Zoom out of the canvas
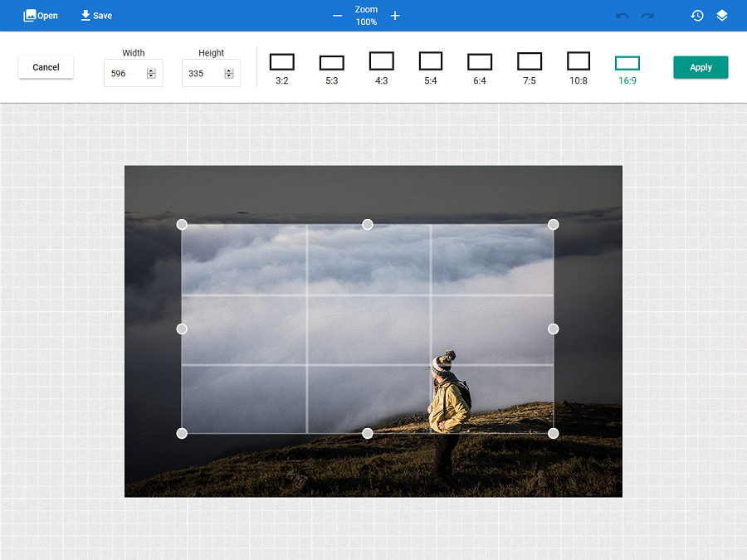The image size is (747, 560). tap(337, 15)
